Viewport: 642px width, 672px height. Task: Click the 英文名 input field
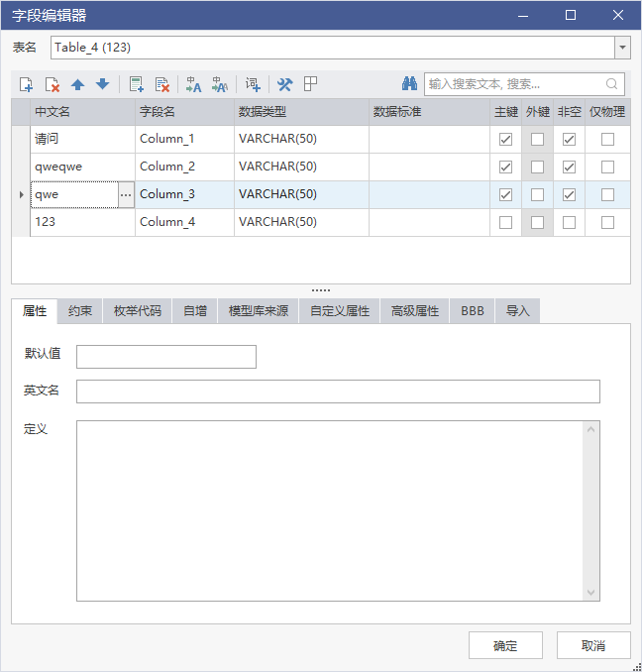[x=339, y=392]
